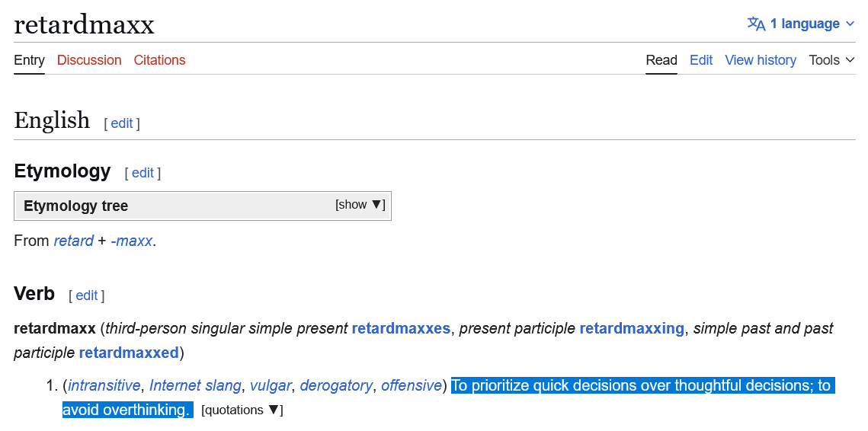Switch to the Discussion tab
Screen dimensions: 868x431
click(x=89, y=59)
